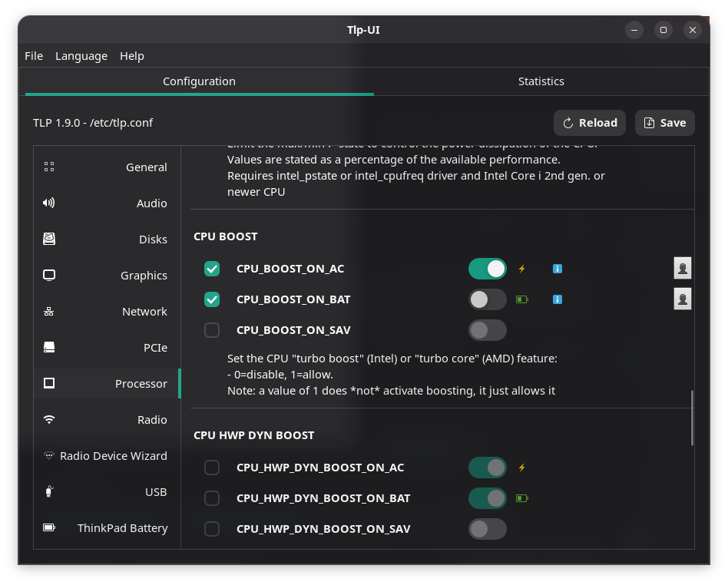728x585 pixels.
Task: Click the Audio speaker icon in sidebar
Action: coord(49,203)
